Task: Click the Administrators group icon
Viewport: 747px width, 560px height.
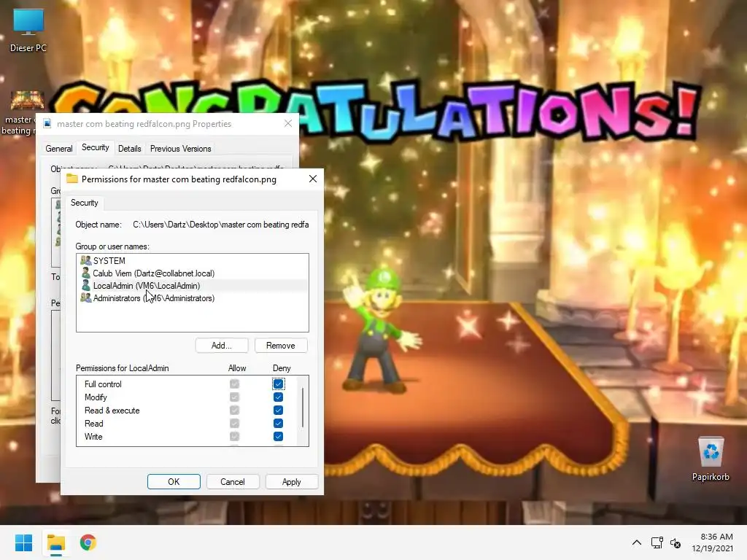Action: pos(86,297)
